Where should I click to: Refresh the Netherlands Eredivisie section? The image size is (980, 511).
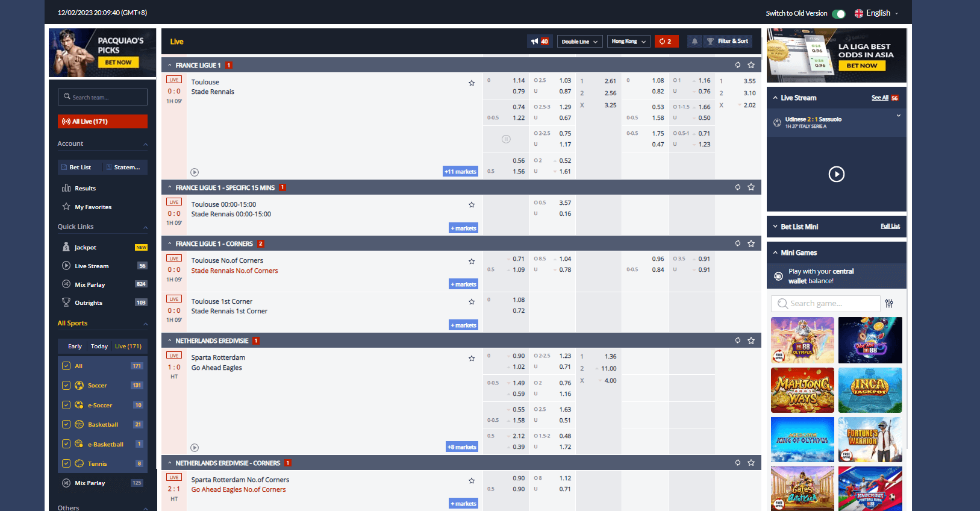738,340
